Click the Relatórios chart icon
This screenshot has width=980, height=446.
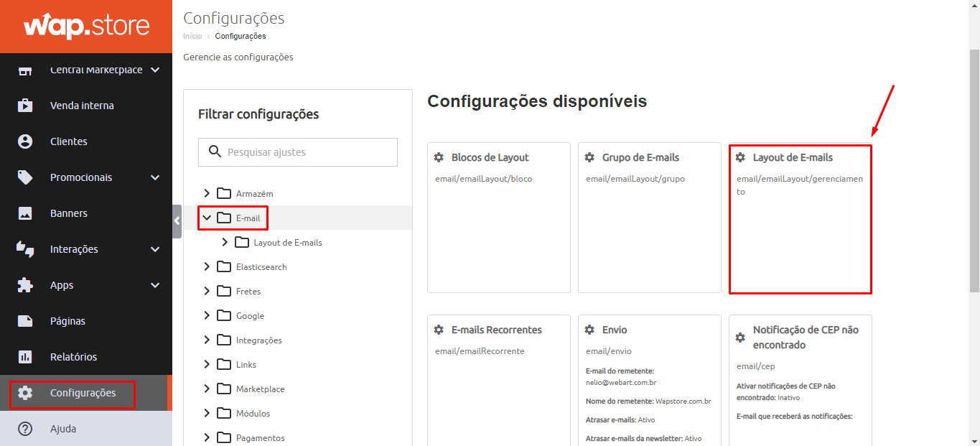[x=25, y=357]
